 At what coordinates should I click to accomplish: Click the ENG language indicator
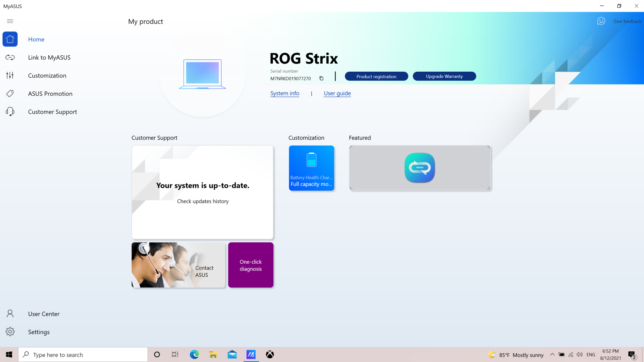[591, 354]
